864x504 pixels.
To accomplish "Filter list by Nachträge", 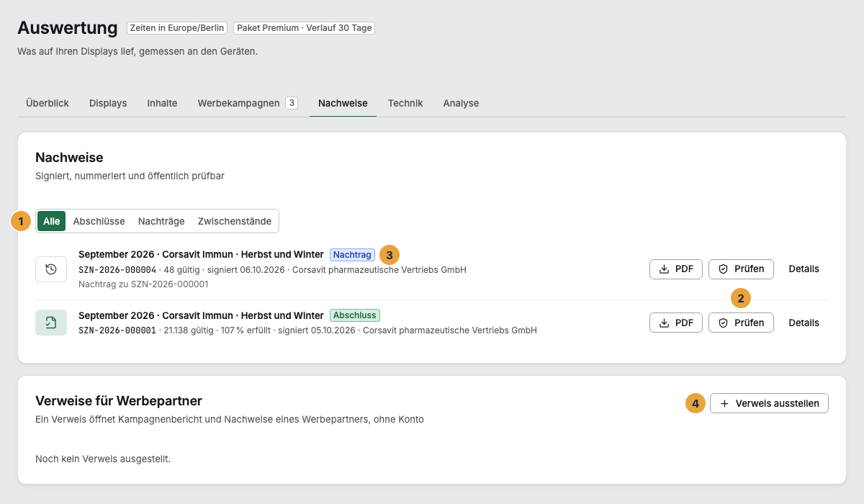I will [161, 221].
